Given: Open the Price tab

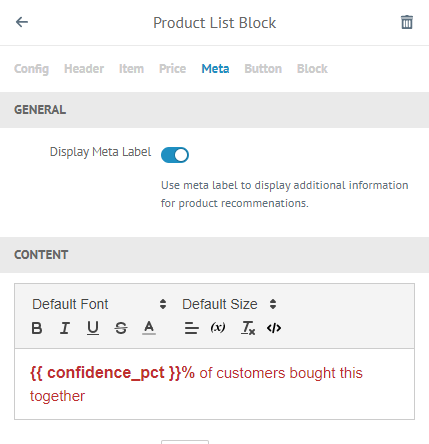Looking at the screenshot, I should [172, 69].
